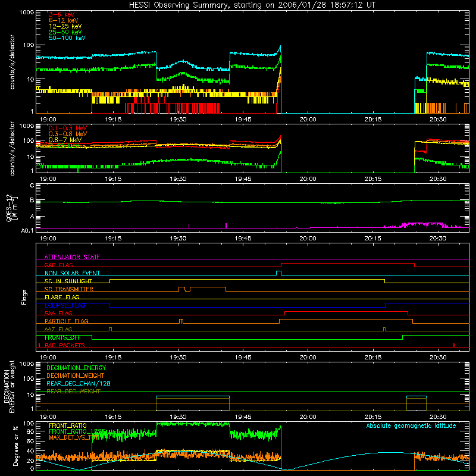Click the 20:15 tick label under the decimation panel

pyautogui.click(x=373, y=417)
